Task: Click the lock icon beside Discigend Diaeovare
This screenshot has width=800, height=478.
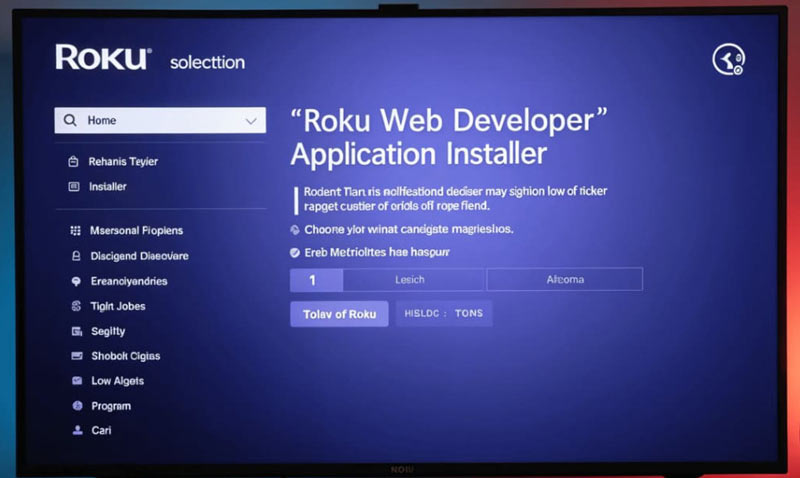Action: click(76, 256)
